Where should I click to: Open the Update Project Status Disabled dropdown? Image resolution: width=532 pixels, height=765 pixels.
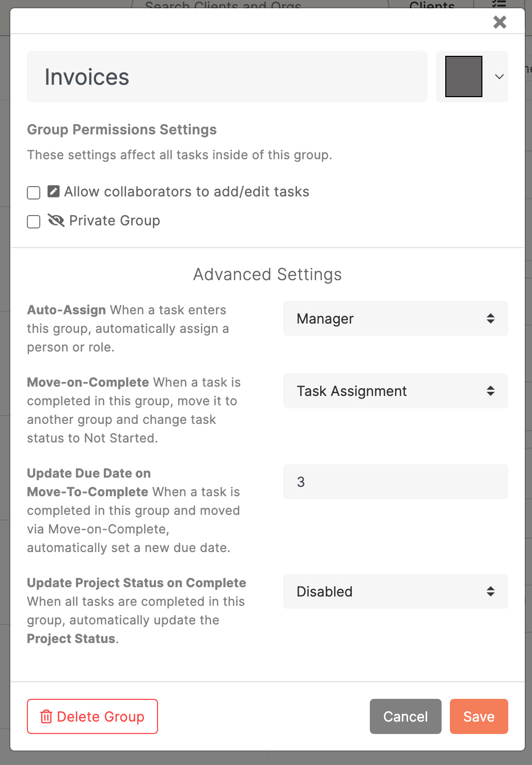(396, 591)
